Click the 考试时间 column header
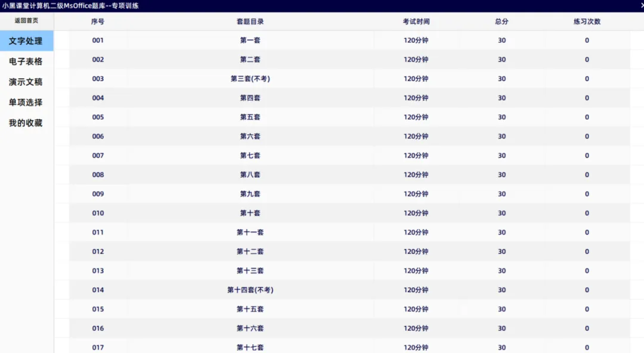Screen dimensions: 644x353 416,21
